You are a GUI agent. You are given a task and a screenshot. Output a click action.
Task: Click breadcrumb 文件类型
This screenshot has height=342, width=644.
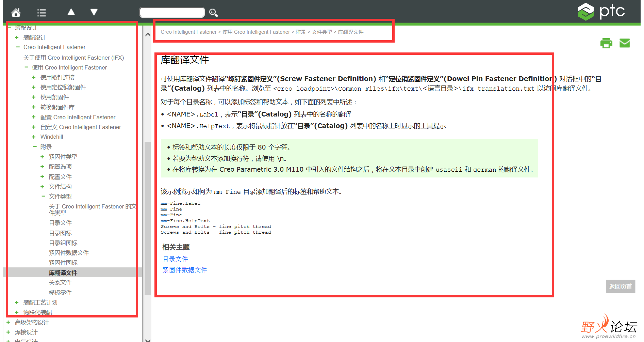pyautogui.click(x=322, y=32)
